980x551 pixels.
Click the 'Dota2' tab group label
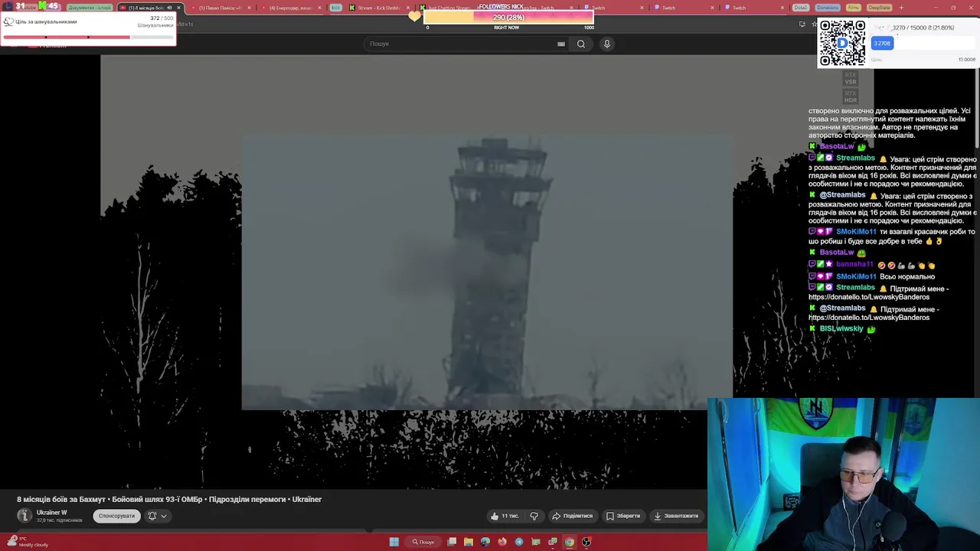801,8
